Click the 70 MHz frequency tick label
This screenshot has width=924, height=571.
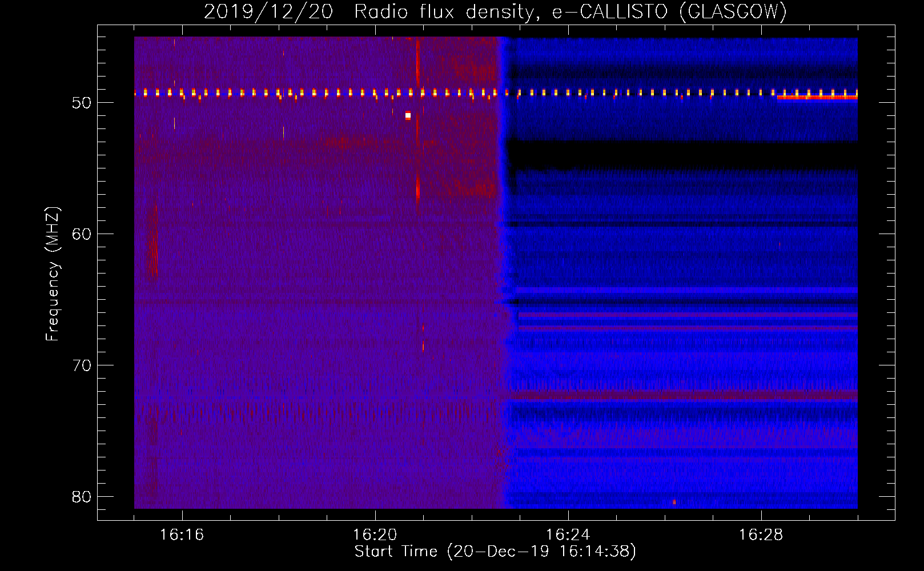[x=82, y=365]
